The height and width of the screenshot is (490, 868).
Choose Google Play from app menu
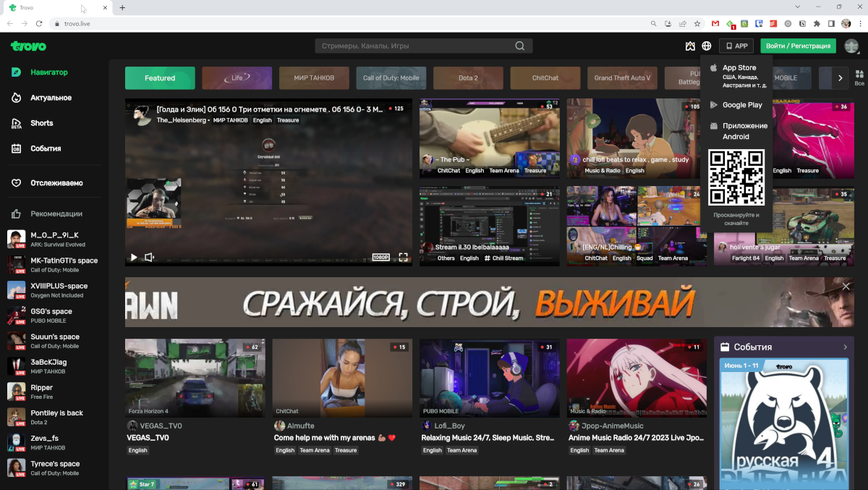736,105
